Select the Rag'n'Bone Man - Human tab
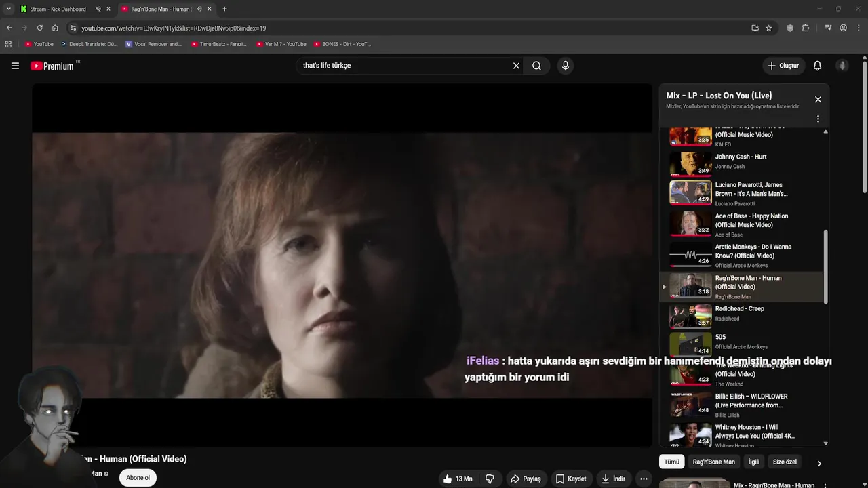 [x=161, y=9]
